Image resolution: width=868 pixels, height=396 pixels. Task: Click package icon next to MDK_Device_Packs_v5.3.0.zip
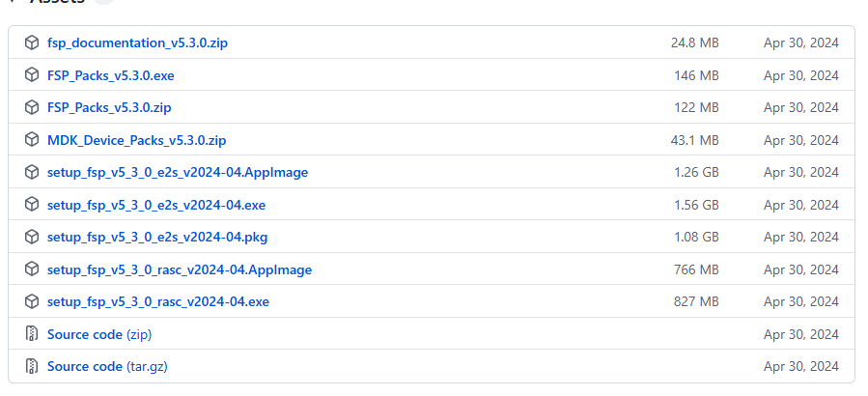[x=32, y=140]
